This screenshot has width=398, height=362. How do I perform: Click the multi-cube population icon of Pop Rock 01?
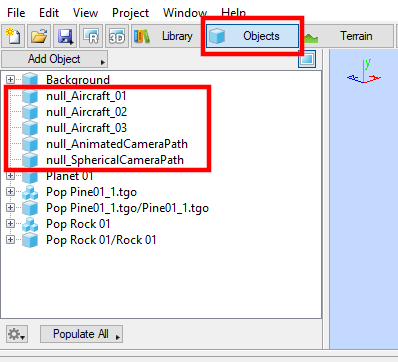click(x=30, y=224)
